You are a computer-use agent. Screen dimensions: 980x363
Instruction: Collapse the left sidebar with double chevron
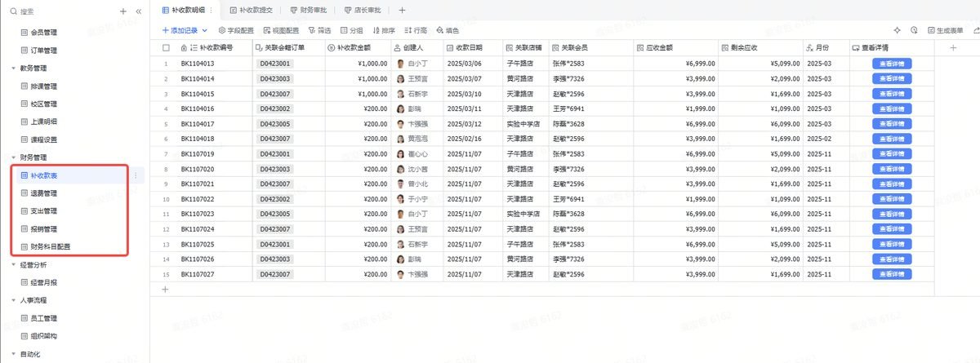138,11
